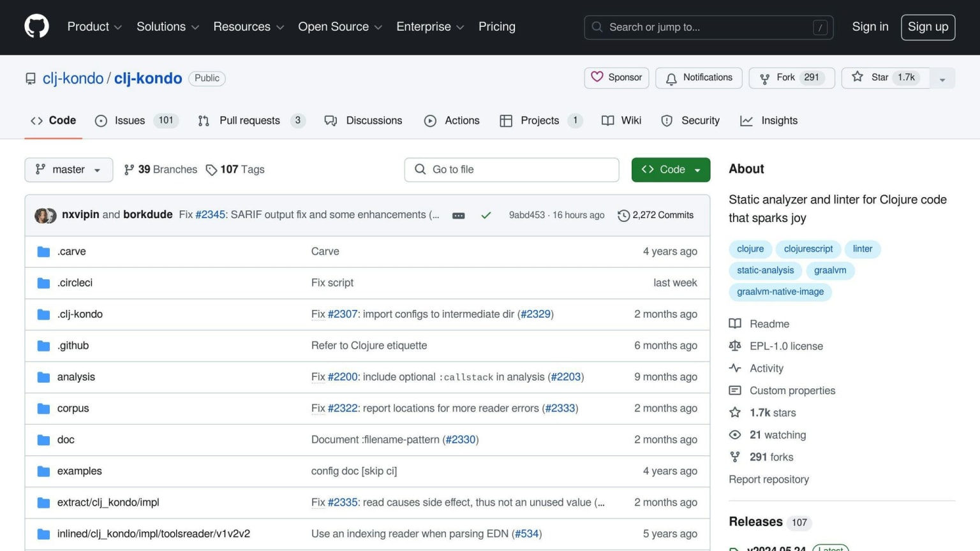Click the branches fork icon
Screen dimensions: 980x551
click(129, 170)
